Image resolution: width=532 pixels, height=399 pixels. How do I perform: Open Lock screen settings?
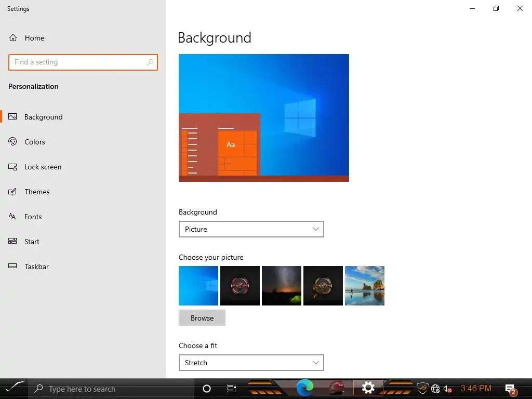pyautogui.click(x=83, y=167)
